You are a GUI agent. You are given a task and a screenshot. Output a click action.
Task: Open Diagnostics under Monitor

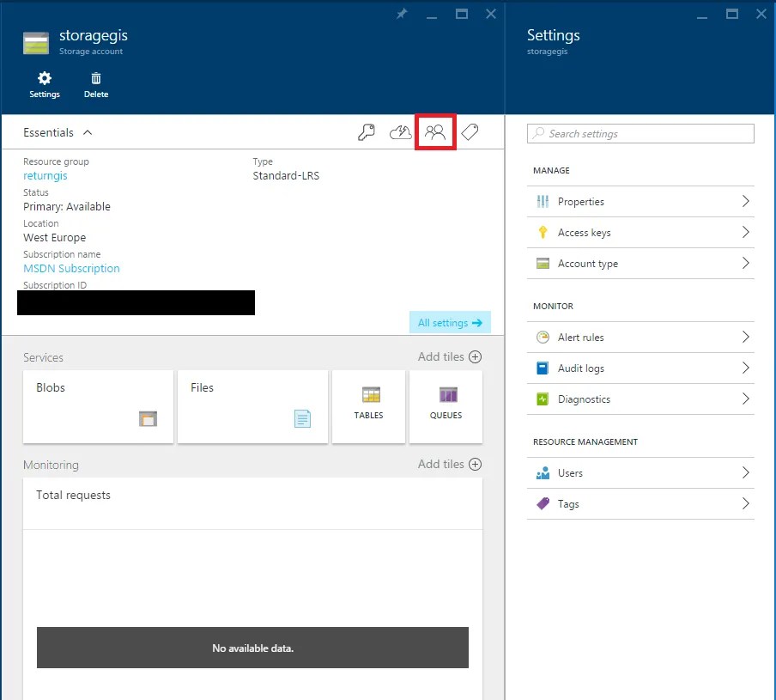click(640, 399)
